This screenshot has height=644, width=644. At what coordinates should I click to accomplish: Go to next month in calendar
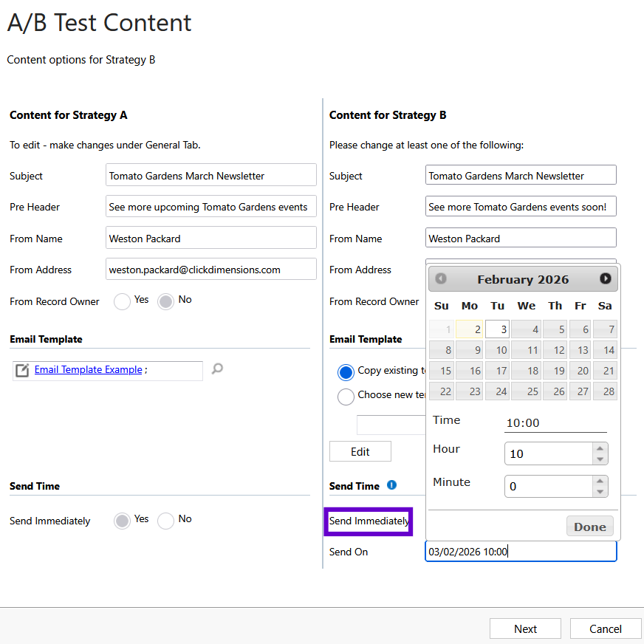[605, 278]
